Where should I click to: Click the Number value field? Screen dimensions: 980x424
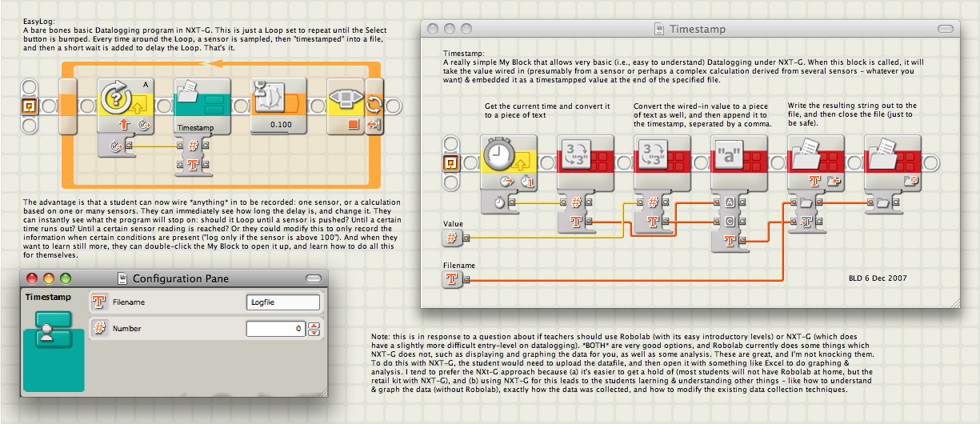(x=276, y=328)
